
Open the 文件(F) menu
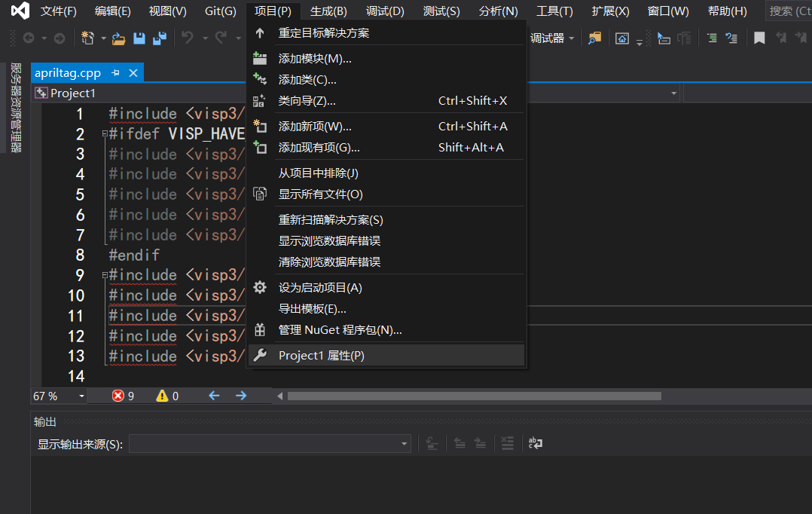pyautogui.click(x=59, y=11)
